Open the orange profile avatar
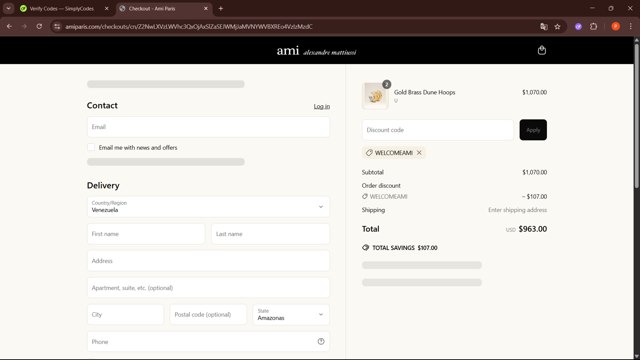The image size is (640, 360). (616, 27)
